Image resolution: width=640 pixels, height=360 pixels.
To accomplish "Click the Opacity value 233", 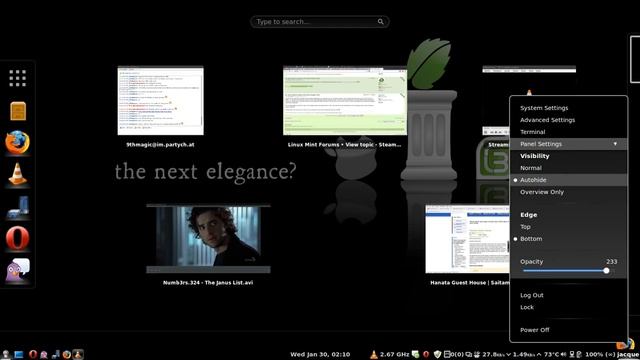I will [x=611, y=262].
